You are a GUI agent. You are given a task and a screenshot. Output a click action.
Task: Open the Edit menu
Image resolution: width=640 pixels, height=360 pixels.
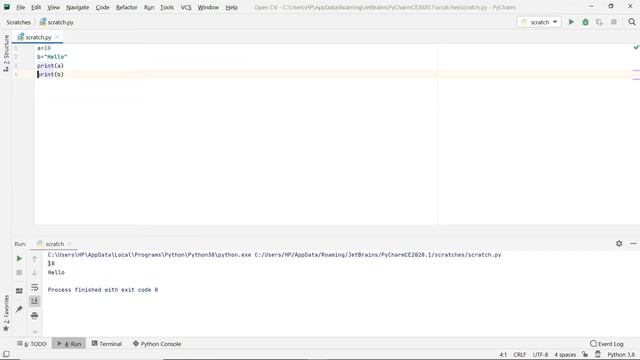(x=36, y=7)
